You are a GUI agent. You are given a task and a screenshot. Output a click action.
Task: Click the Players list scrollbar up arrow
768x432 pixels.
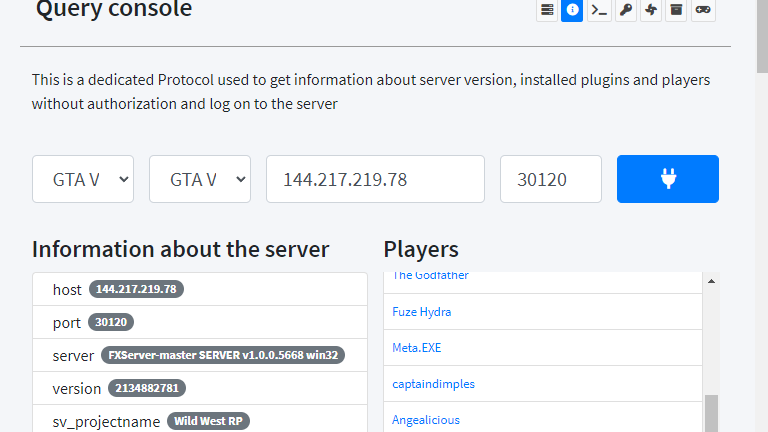point(711,282)
